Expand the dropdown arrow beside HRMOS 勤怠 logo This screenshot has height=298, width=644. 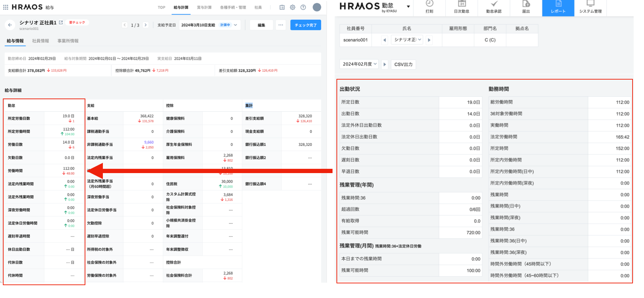point(408,6)
